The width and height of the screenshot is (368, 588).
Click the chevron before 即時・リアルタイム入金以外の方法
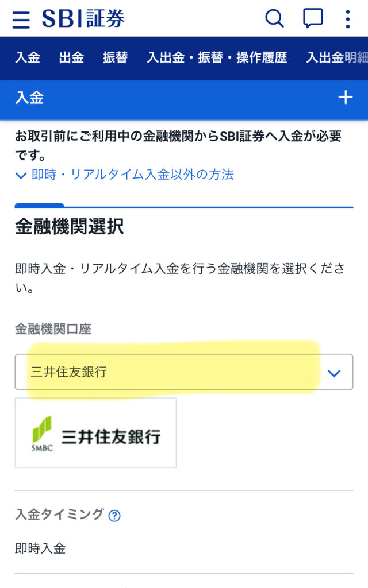21,175
